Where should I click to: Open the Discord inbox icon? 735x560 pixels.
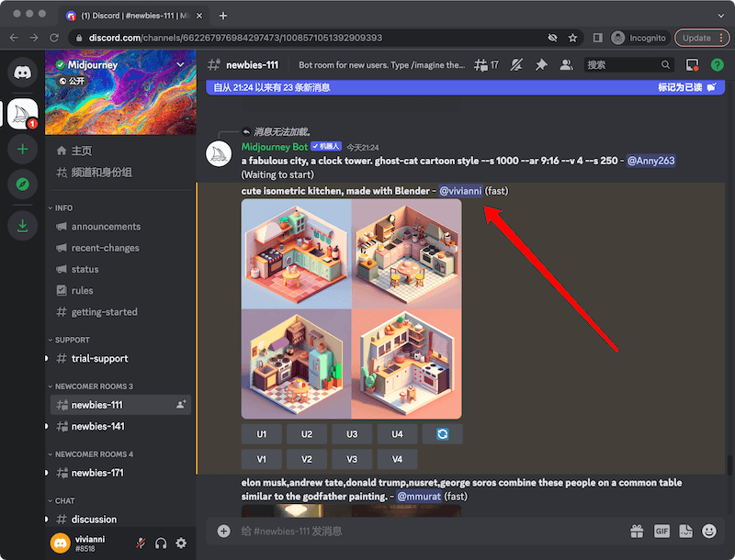click(x=693, y=65)
